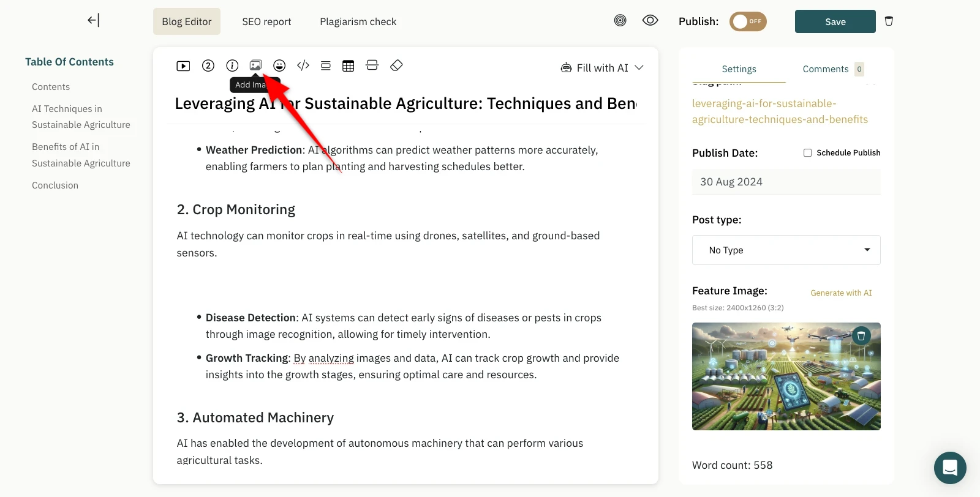Click the Best size: 2400x1260 hint text
The image size is (980, 497).
(x=737, y=308)
